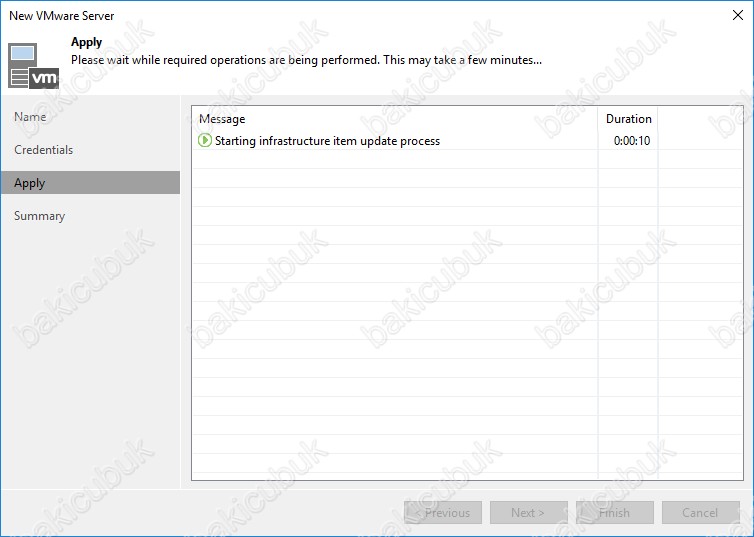This screenshot has height=537, width=754.
Task: Click the green in-progress status icon
Action: coord(204,140)
